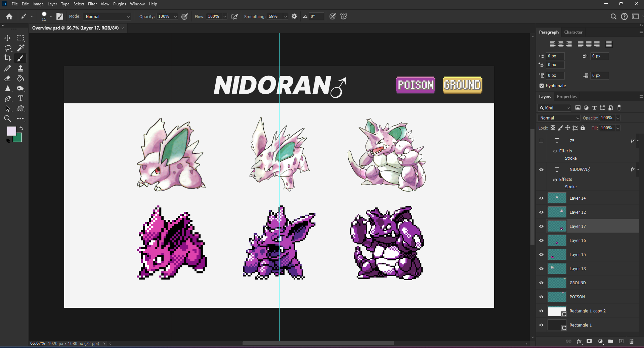
Task: Justify all text in Paragraph panel
Action: click(x=609, y=44)
